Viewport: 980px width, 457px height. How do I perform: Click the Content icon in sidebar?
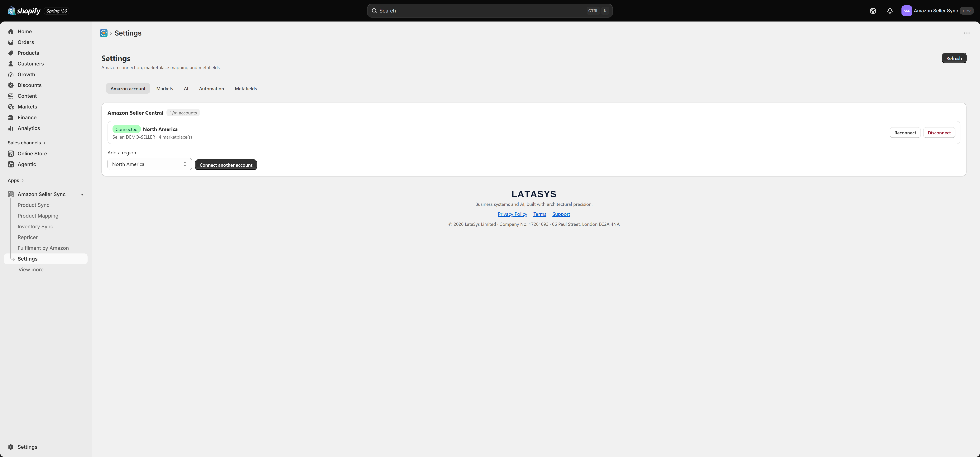point(11,96)
